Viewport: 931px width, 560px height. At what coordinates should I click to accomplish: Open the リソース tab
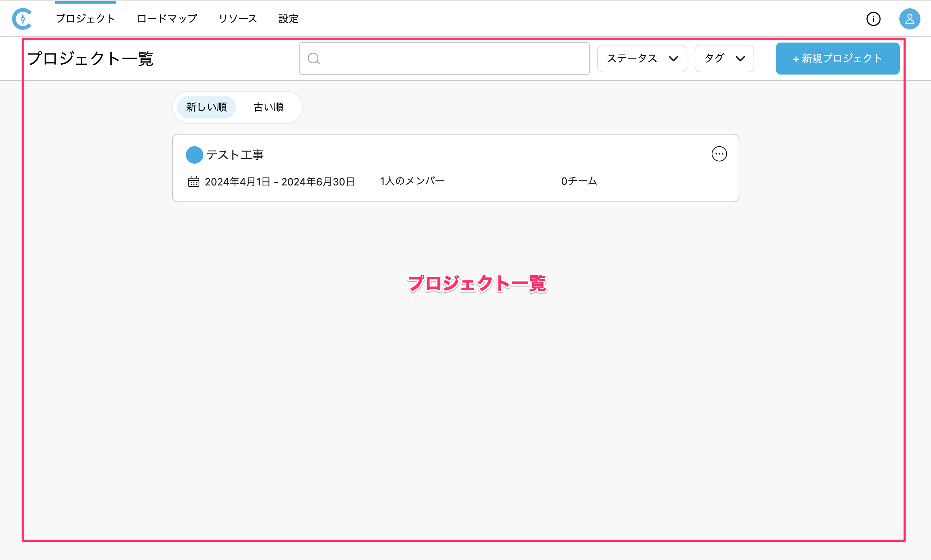238,19
